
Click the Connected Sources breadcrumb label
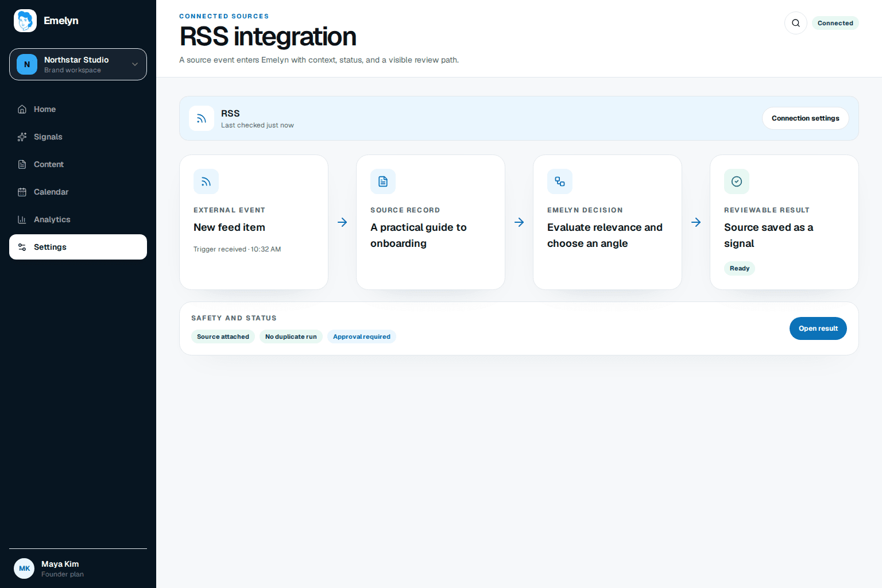pyautogui.click(x=224, y=16)
